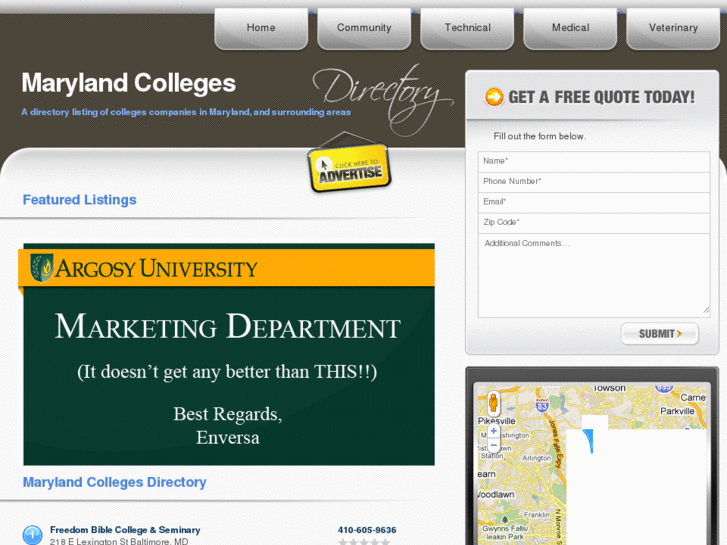Open the Home navigation tab

click(x=261, y=28)
